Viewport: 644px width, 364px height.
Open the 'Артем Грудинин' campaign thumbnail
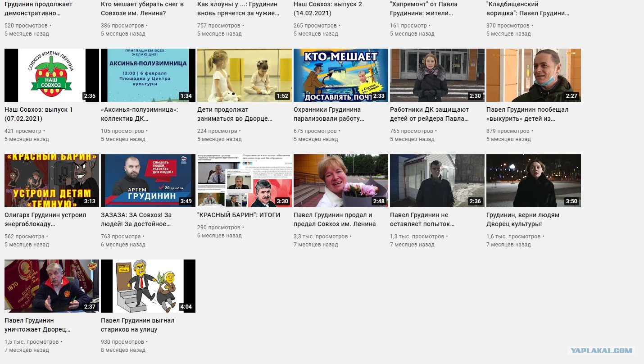(x=148, y=181)
